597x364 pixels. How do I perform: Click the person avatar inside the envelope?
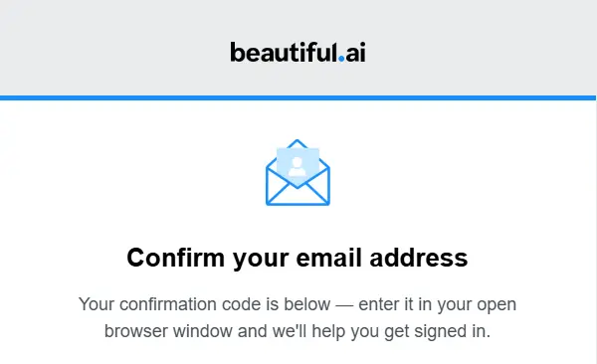coord(297,167)
